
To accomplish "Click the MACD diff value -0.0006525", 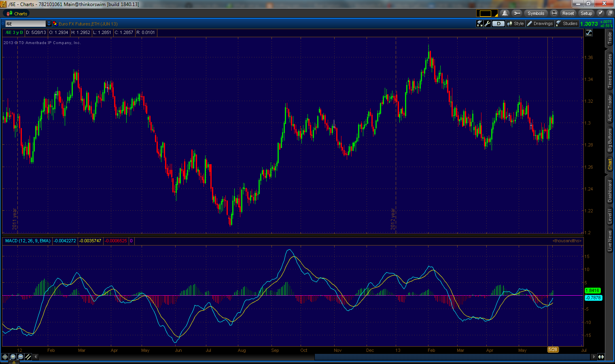I will 116,241.
